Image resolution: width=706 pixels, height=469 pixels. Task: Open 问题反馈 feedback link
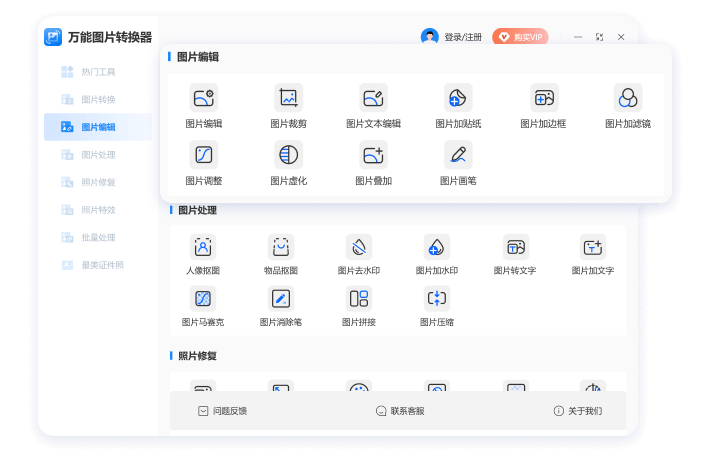tap(222, 411)
